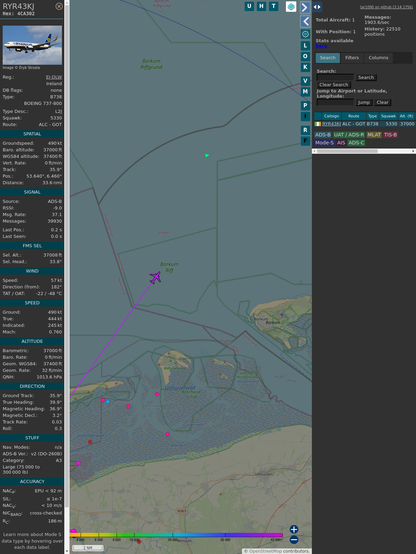Focus the Jump to Airport input field
This screenshot has width=416, height=554.
click(335, 102)
